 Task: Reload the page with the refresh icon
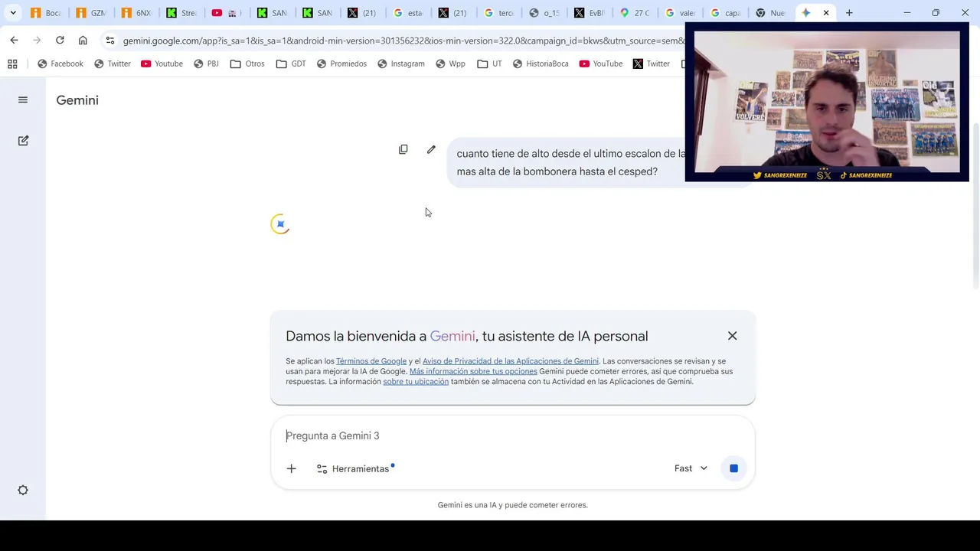60,40
